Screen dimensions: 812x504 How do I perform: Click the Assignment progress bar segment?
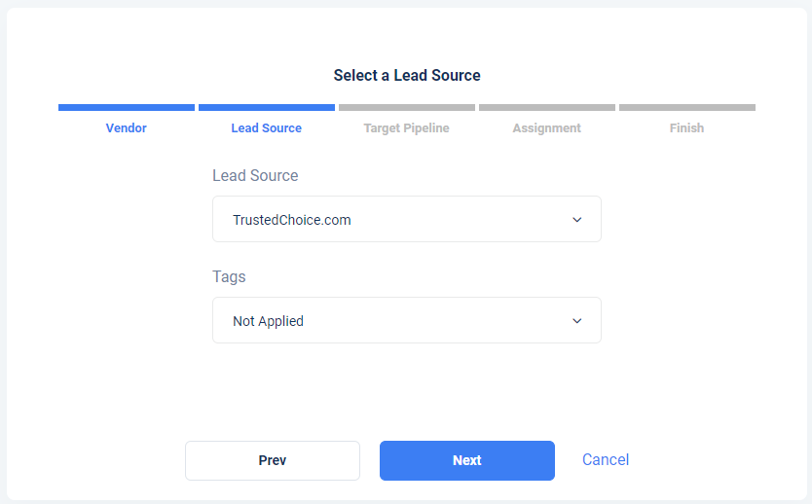pyautogui.click(x=547, y=108)
